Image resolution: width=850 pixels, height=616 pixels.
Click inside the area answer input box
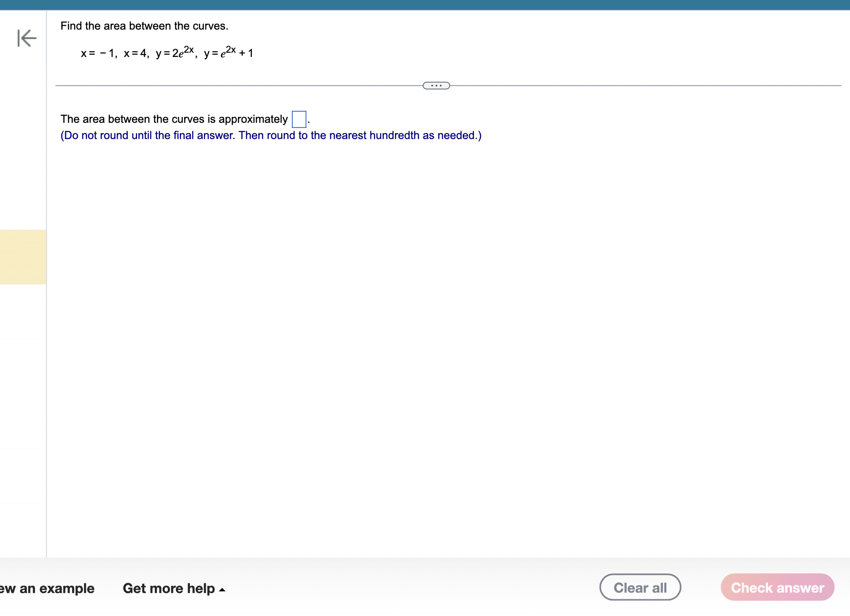click(299, 119)
